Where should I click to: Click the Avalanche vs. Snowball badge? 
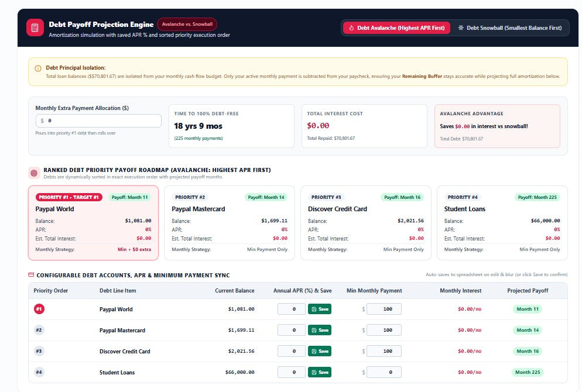coord(187,24)
